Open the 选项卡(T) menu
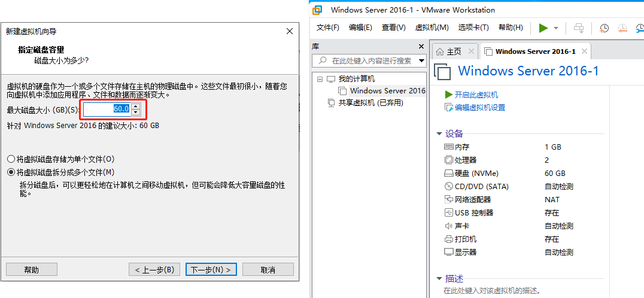The width and height of the screenshot is (644, 298). [x=473, y=28]
